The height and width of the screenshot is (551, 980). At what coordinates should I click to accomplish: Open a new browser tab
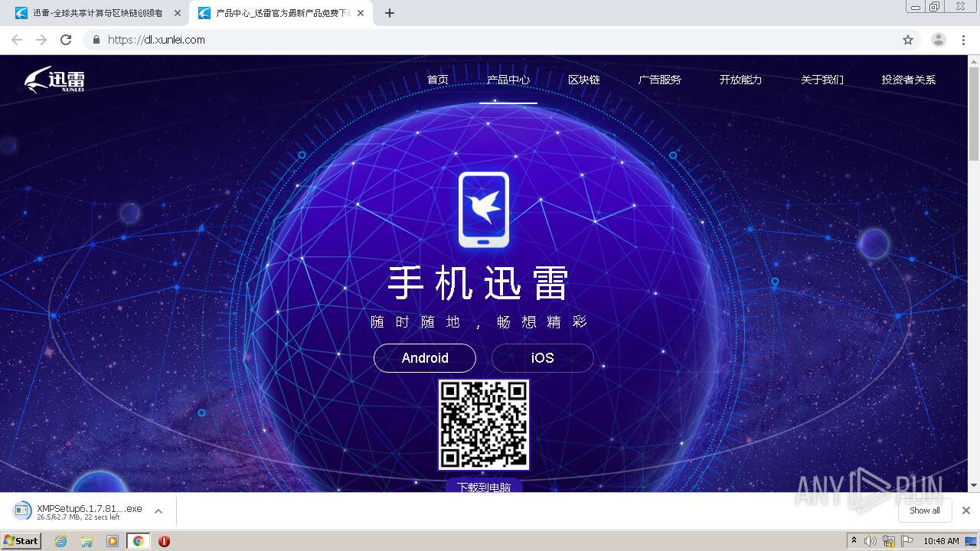click(390, 13)
